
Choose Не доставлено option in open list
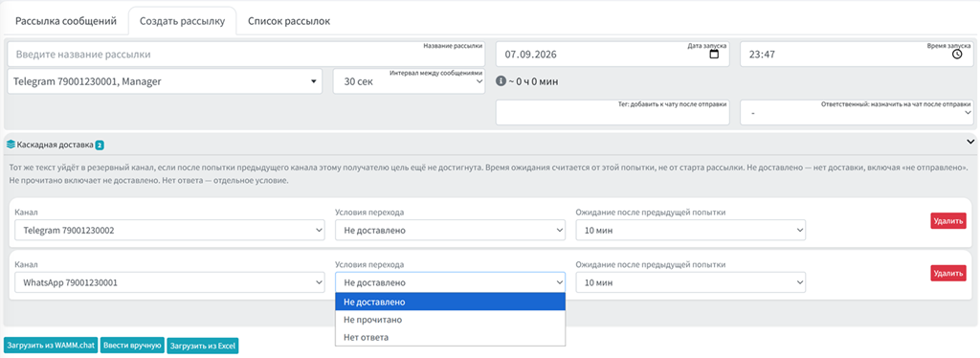coord(450,302)
